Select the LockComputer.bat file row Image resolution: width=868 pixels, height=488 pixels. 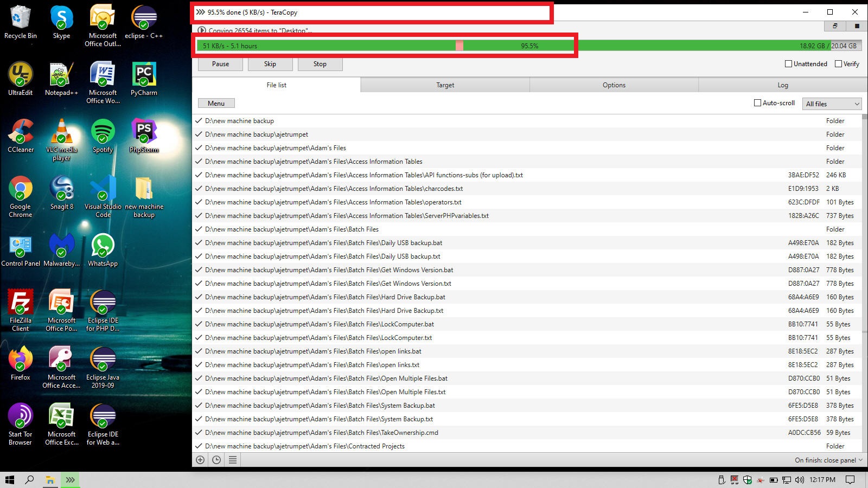click(527, 324)
